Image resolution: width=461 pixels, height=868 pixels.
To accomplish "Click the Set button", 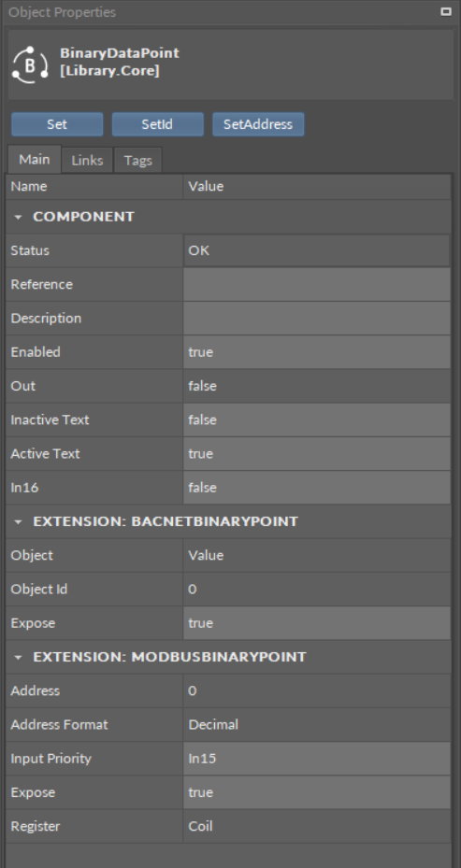I will coord(57,124).
